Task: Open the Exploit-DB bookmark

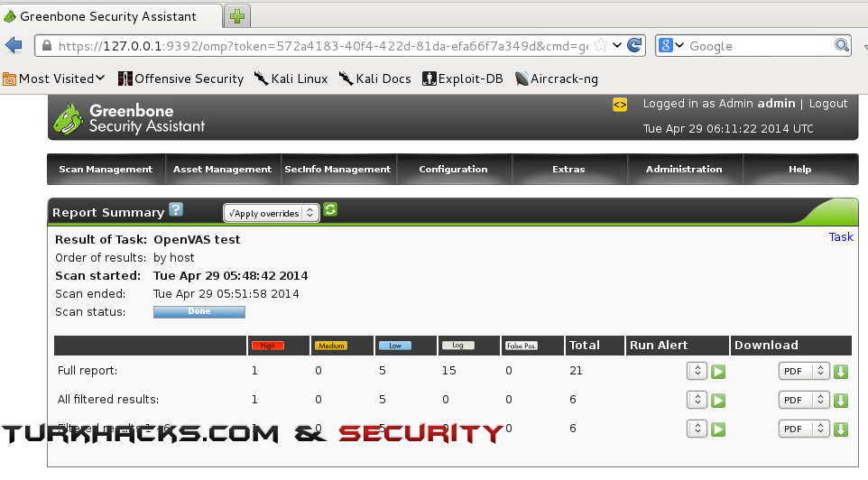Action: 463,78
